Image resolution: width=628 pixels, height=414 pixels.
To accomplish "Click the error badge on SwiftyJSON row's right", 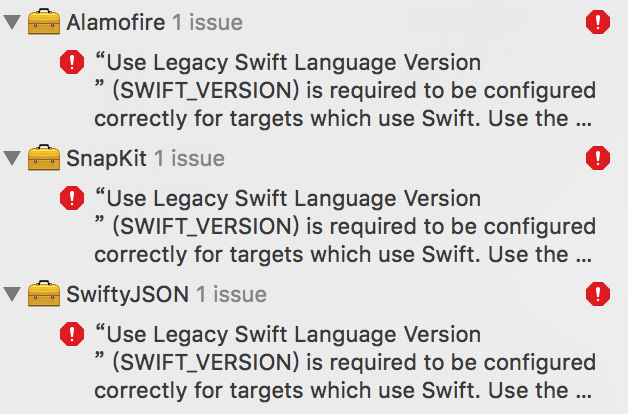I will coord(598,294).
